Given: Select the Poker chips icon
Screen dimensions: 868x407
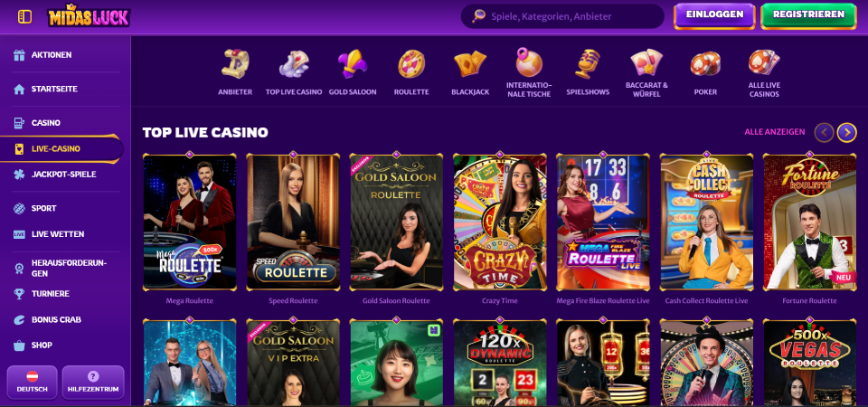Looking at the screenshot, I should point(705,63).
